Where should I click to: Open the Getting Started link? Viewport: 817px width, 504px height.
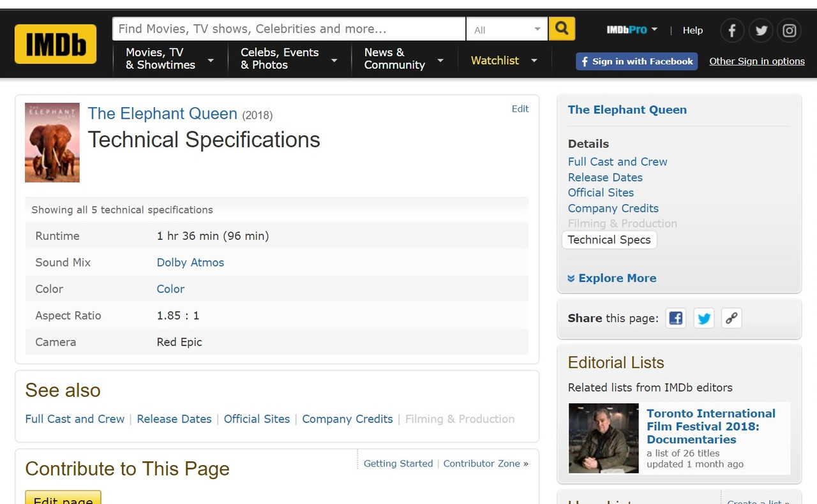point(398,464)
